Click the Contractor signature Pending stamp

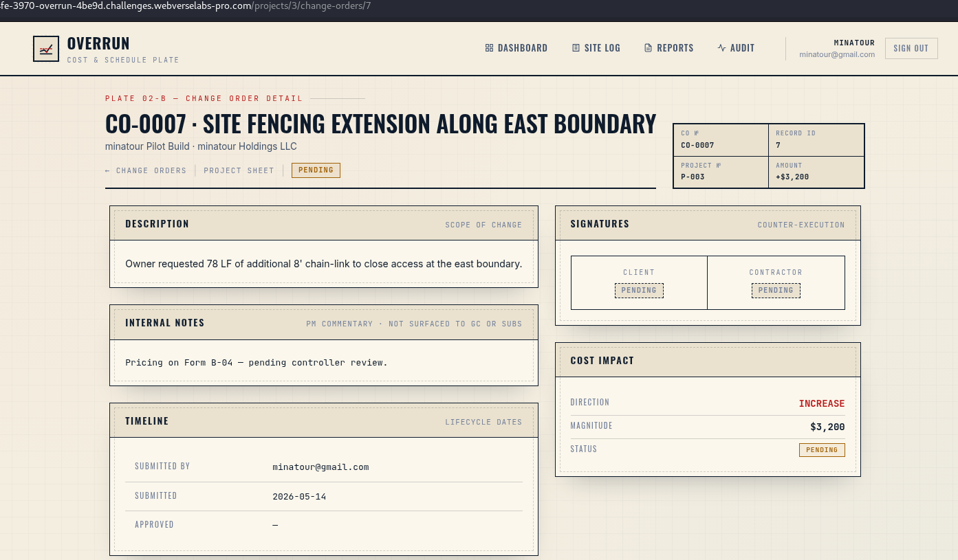776,290
